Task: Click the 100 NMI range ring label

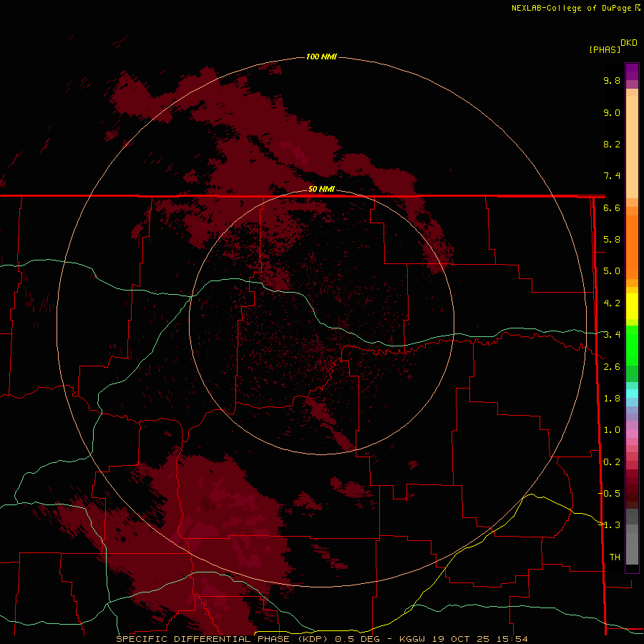Action: [x=321, y=57]
